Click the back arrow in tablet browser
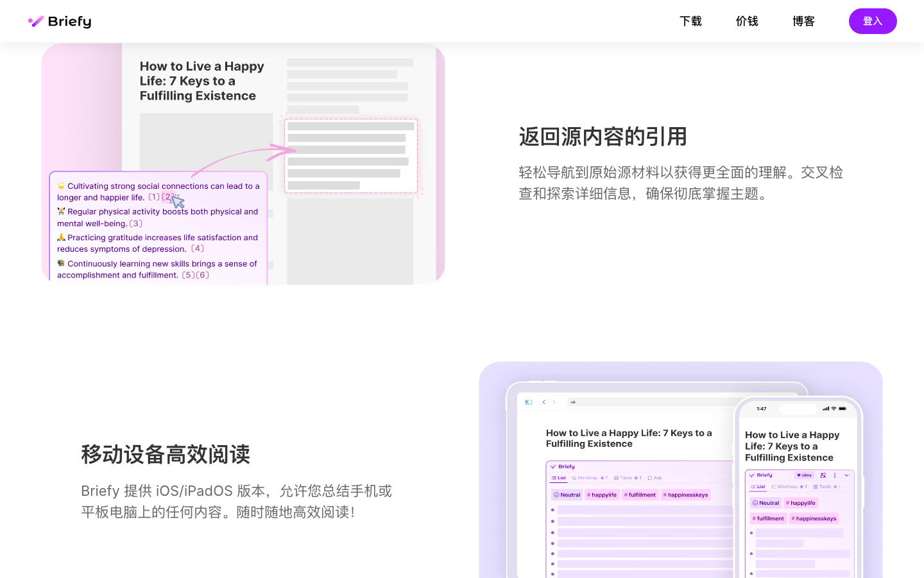 (x=544, y=402)
